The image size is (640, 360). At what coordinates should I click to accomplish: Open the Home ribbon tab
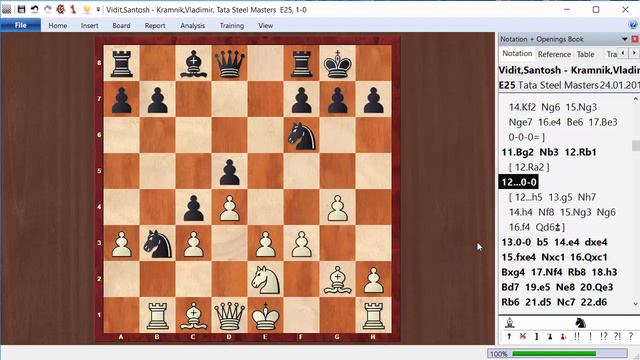[x=58, y=25]
